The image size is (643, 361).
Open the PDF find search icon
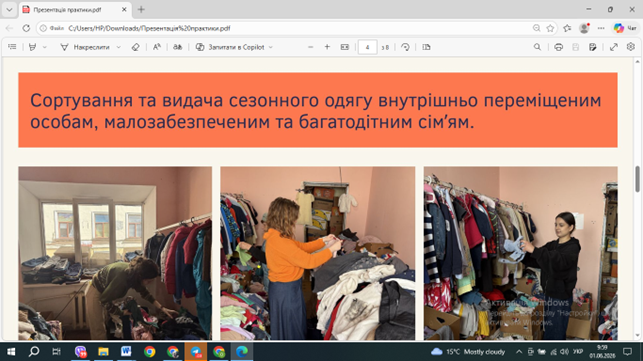pos(537,47)
